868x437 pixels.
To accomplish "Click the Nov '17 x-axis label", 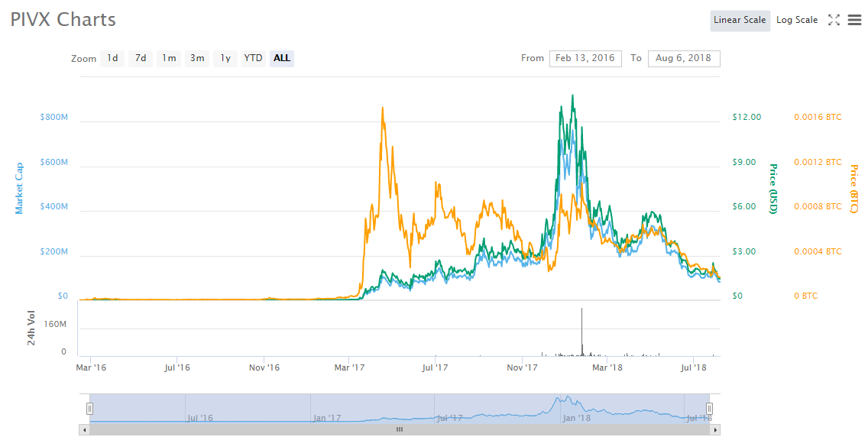I will click(x=522, y=367).
